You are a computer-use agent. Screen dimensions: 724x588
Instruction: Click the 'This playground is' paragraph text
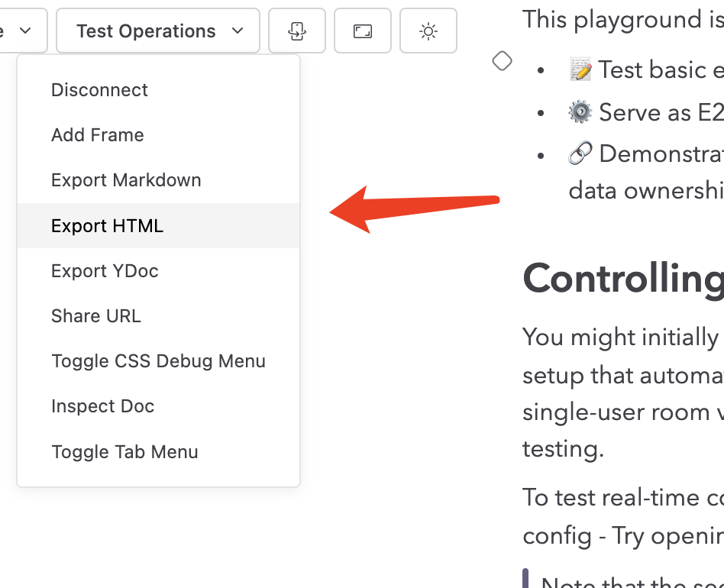623,20
